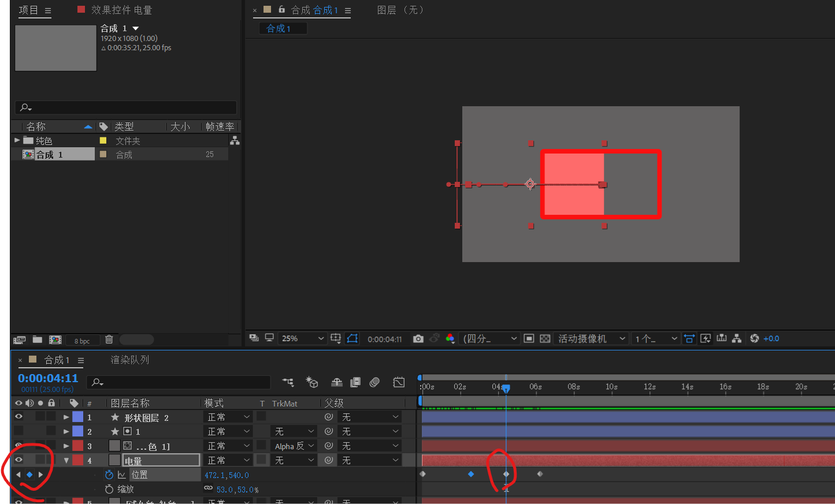Toggle hide shy layers icon
Screen dimensions: 835x504
(x=337, y=382)
